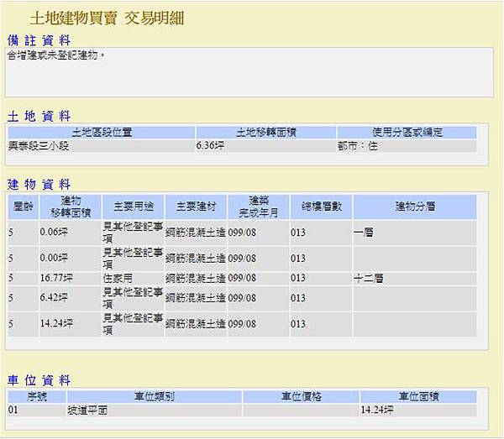Click the 備註資料 remarks text box

249,72
